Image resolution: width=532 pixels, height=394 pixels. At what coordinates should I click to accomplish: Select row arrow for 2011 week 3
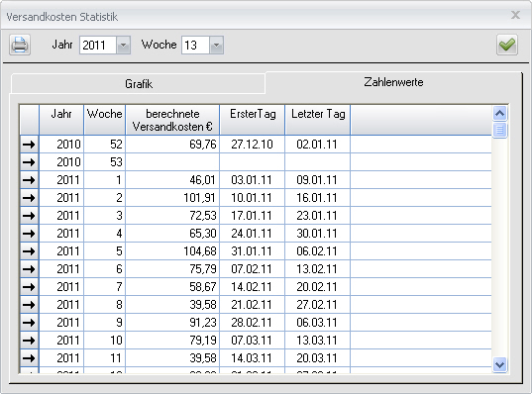[x=29, y=216]
